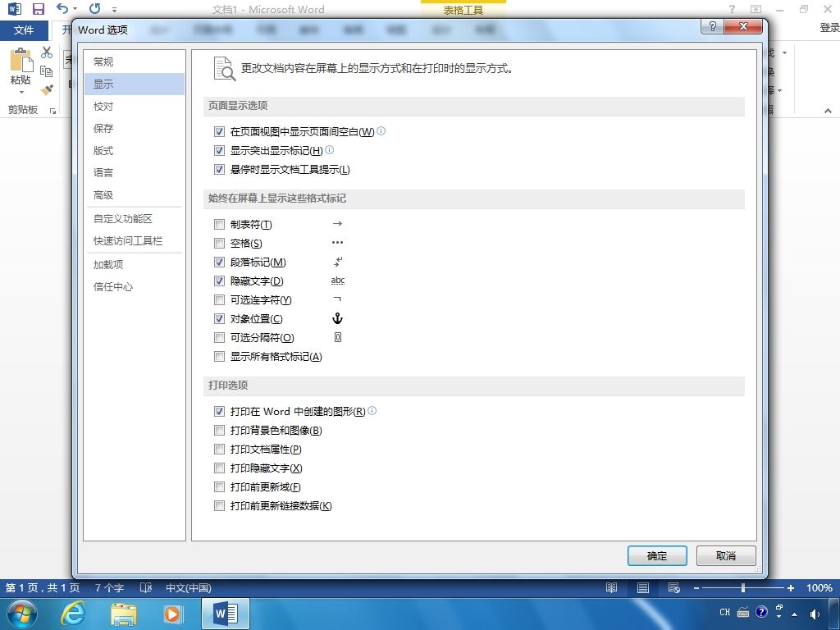Click the Undo arrow icon
The height and width of the screenshot is (630, 840).
click(x=62, y=8)
